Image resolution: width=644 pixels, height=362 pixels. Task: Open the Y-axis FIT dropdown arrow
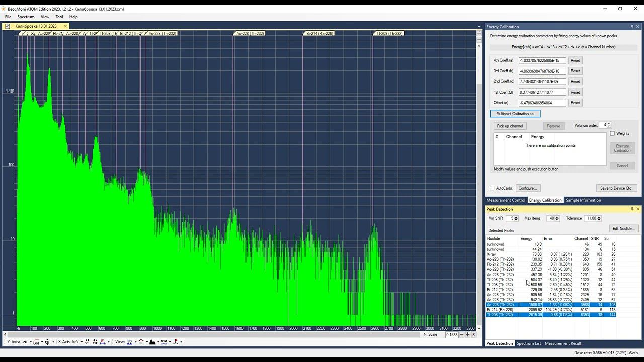pos(53,342)
